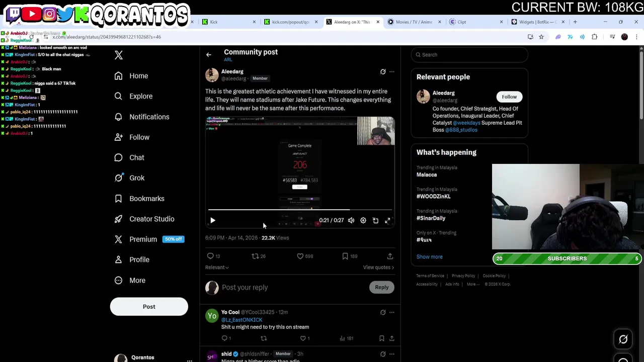Open #SinarDaily trending topic
The width and height of the screenshot is (644, 362).
point(431,218)
